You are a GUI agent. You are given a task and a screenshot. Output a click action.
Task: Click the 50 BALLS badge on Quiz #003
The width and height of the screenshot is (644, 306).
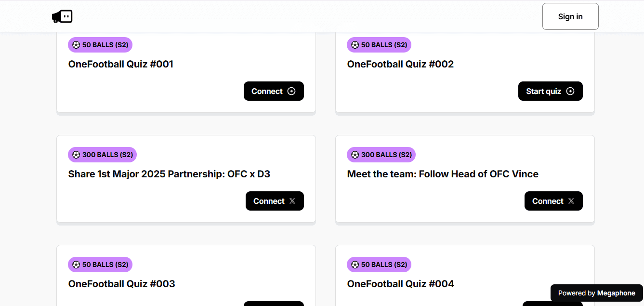click(100, 265)
